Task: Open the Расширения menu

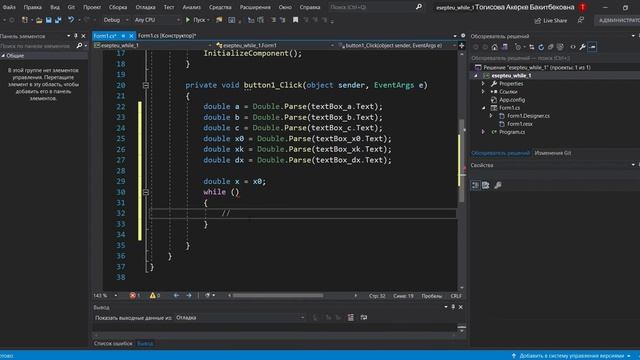Action: [255, 7]
